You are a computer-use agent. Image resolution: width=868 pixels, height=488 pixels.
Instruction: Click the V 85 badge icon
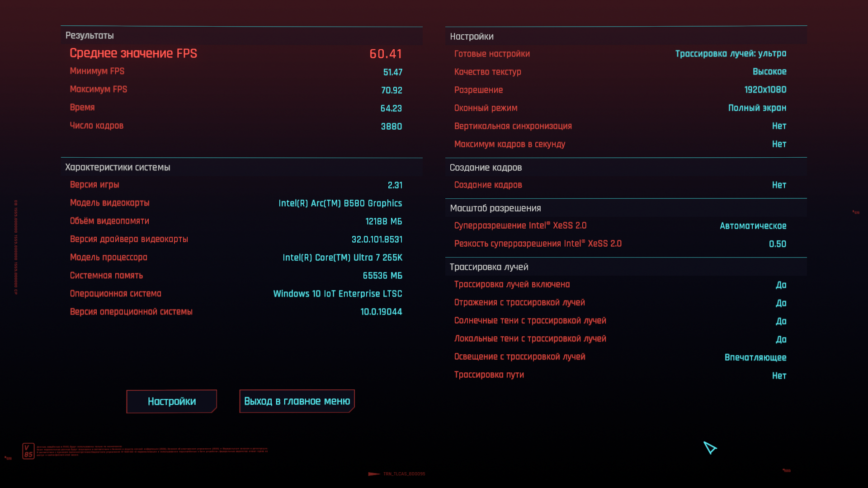pos(28,450)
